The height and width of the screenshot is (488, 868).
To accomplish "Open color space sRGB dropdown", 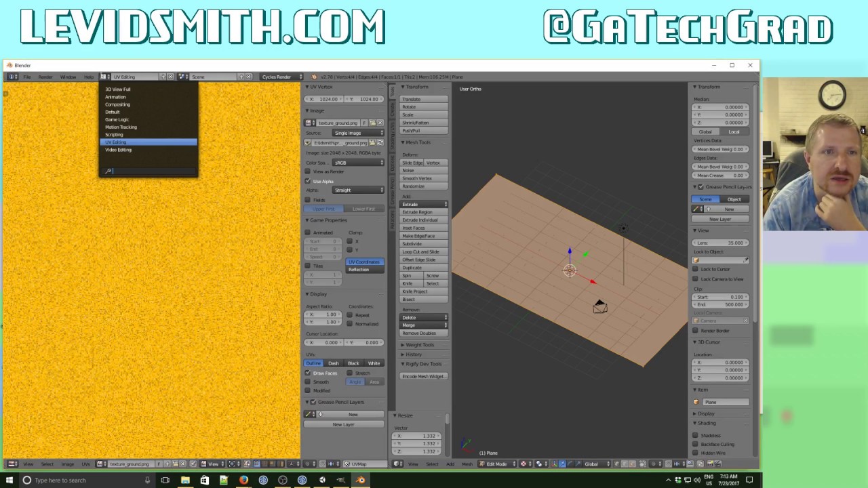I will [357, 163].
